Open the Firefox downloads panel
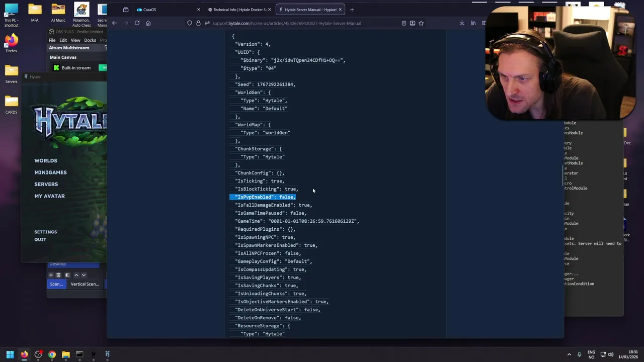The height and width of the screenshot is (362, 644). coord(462,23)
